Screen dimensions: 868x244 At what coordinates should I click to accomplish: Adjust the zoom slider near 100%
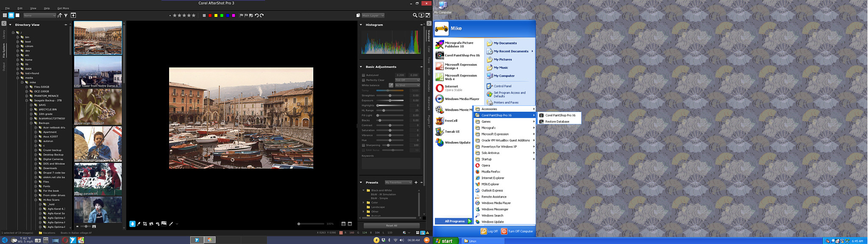coord(311,224)
